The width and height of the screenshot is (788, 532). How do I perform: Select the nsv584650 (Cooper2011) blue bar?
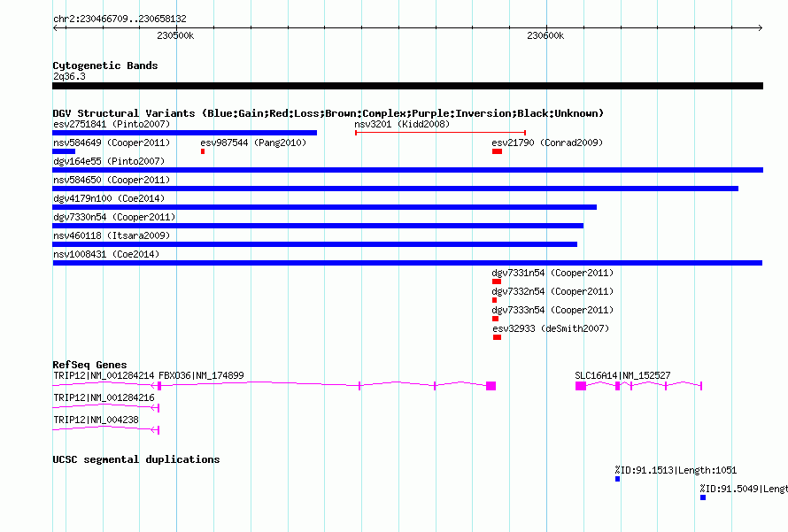(396, 189)
